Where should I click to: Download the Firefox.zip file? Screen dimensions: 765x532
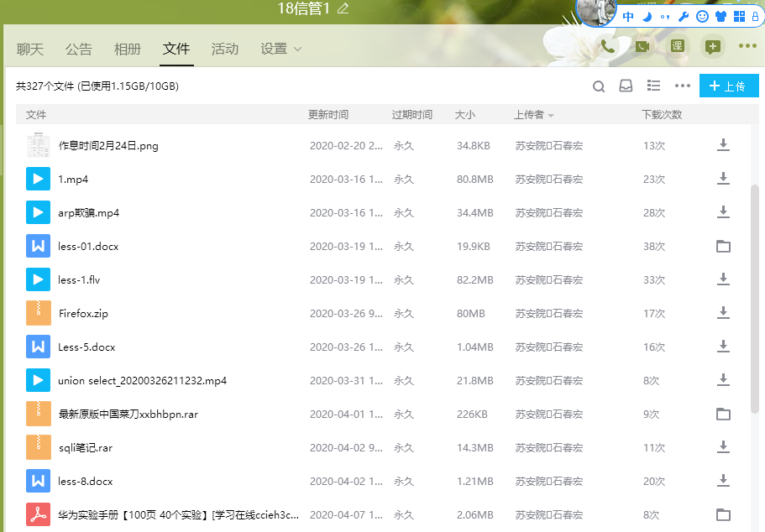click(722, 313)
